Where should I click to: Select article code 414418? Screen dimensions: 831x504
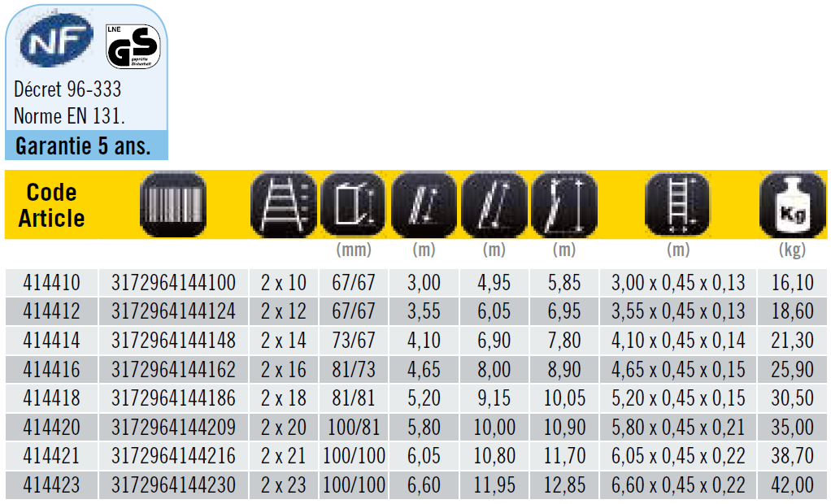coord(51,398)
